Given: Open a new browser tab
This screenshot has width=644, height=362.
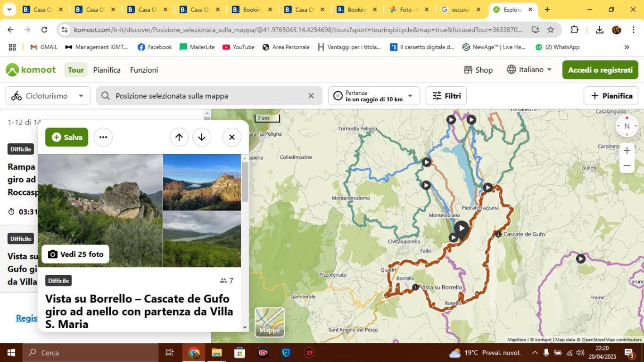Looking at the screenshot, I should pyautogui.click(x=547, y=9).
